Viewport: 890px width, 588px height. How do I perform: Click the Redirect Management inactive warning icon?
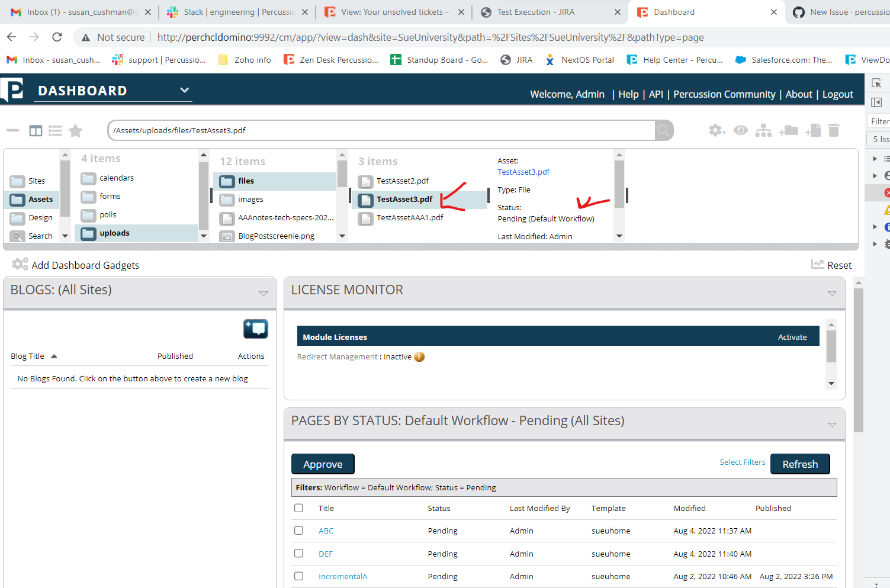[x=419, y=356]
